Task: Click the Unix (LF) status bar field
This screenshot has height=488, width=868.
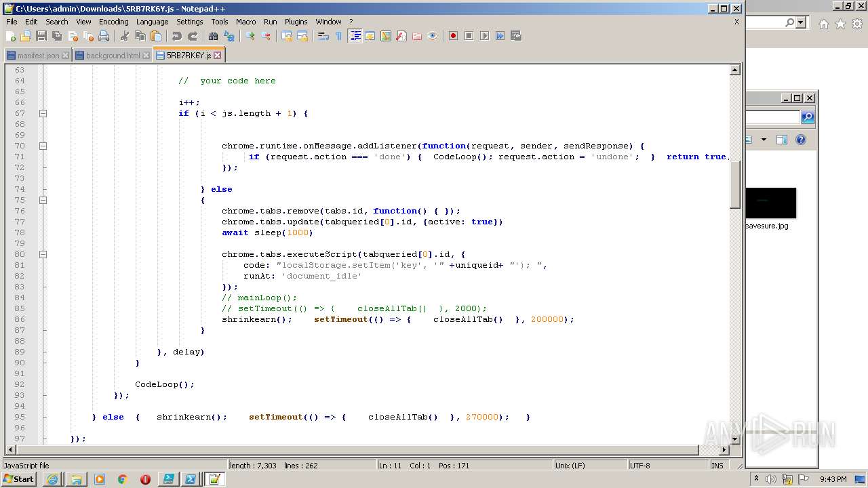Action: 589,466
